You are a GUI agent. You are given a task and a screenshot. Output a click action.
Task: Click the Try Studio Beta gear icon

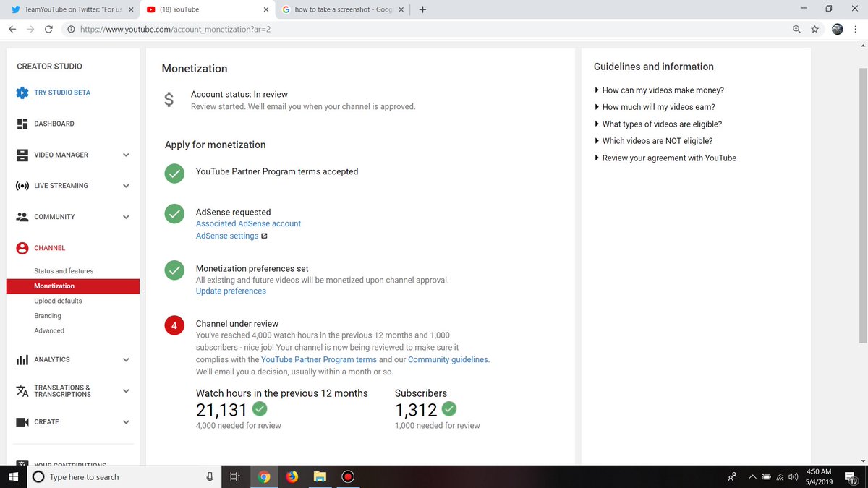click(22, 93)
